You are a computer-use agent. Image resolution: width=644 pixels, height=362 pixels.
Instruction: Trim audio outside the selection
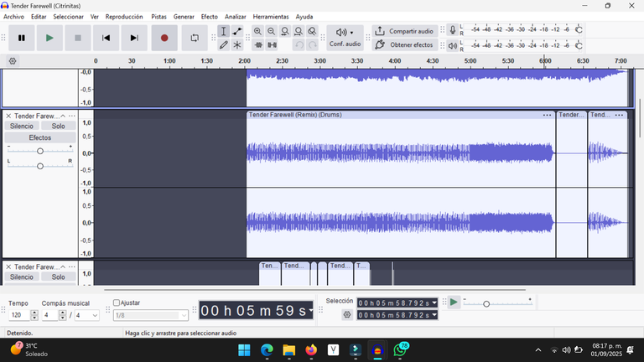click(x=258, y=44)
